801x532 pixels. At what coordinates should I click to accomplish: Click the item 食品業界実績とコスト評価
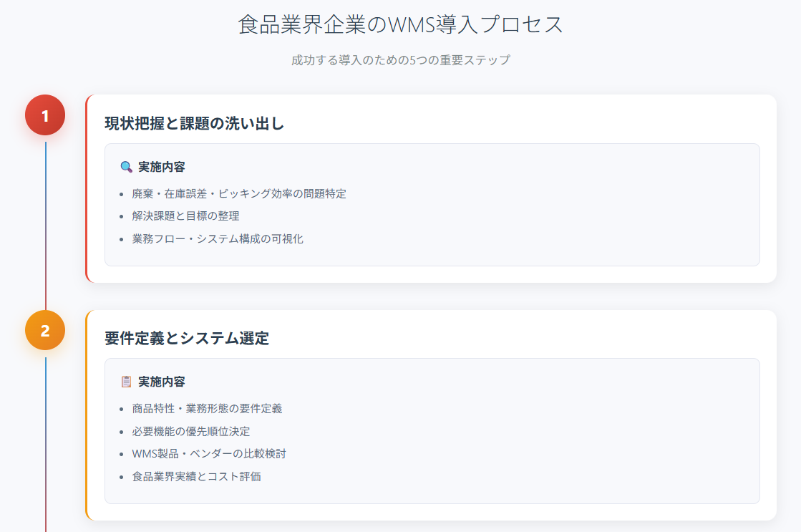click(x=196, y=476)
